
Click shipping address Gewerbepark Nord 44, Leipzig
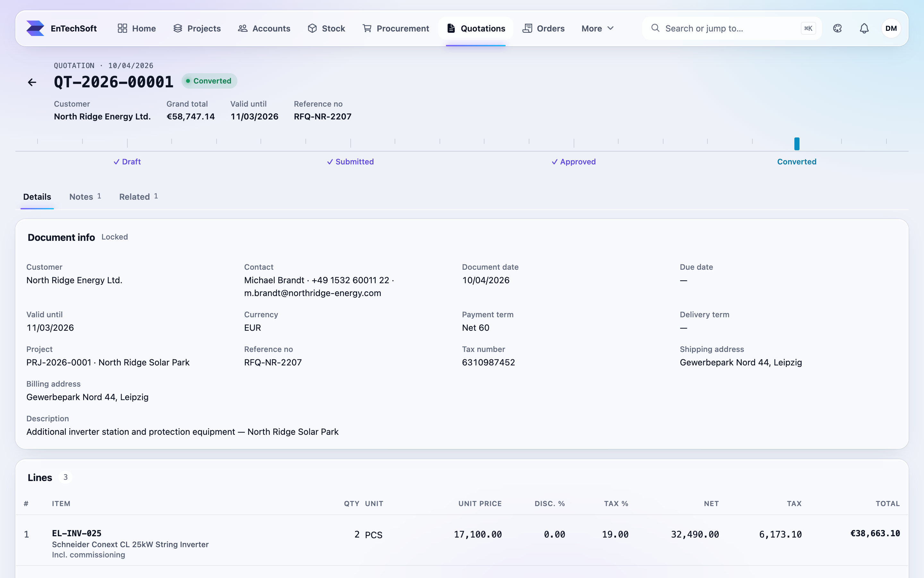point(741,363)
